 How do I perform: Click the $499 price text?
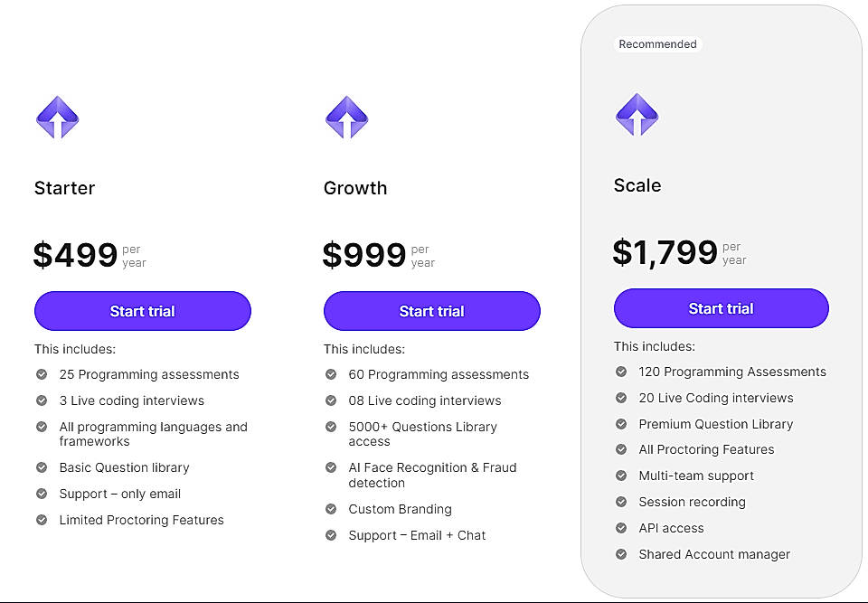77,255
